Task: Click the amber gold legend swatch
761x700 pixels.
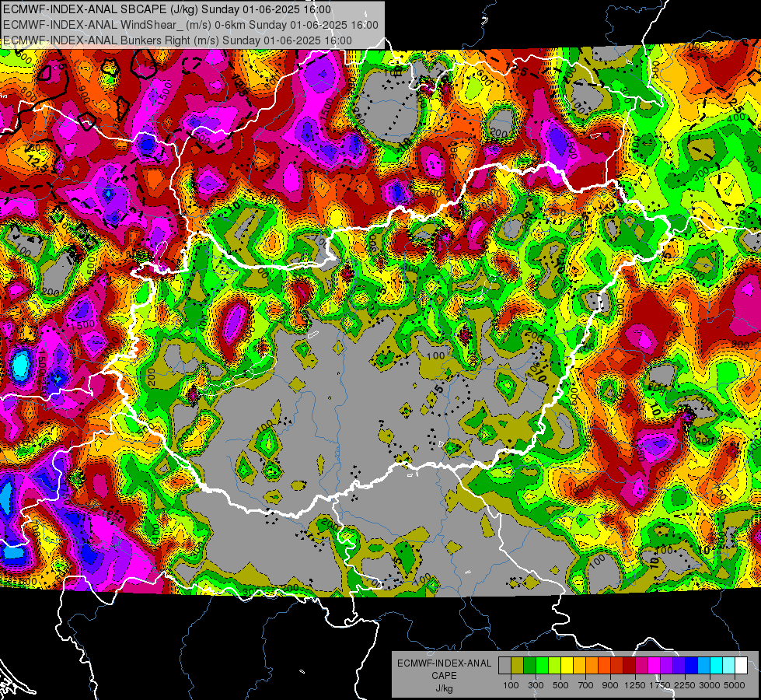Action: click(x=579, y=666)
